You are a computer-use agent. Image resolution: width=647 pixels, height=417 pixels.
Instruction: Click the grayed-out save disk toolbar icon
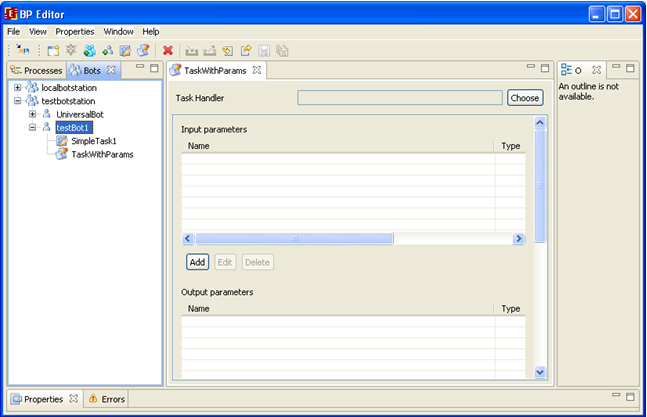(264, 50)
